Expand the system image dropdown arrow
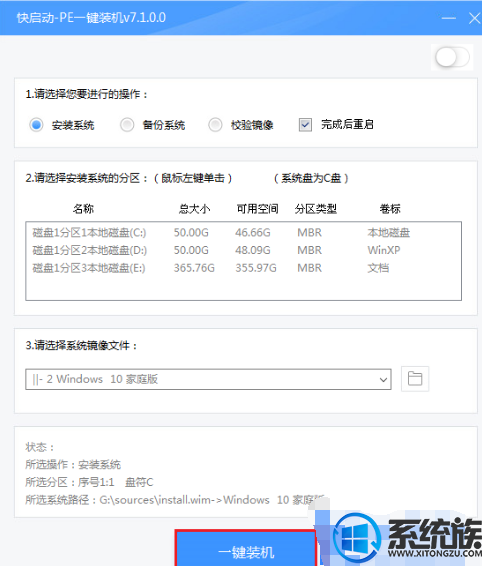The width and height of the screenshot is (482, 566). 383,379
